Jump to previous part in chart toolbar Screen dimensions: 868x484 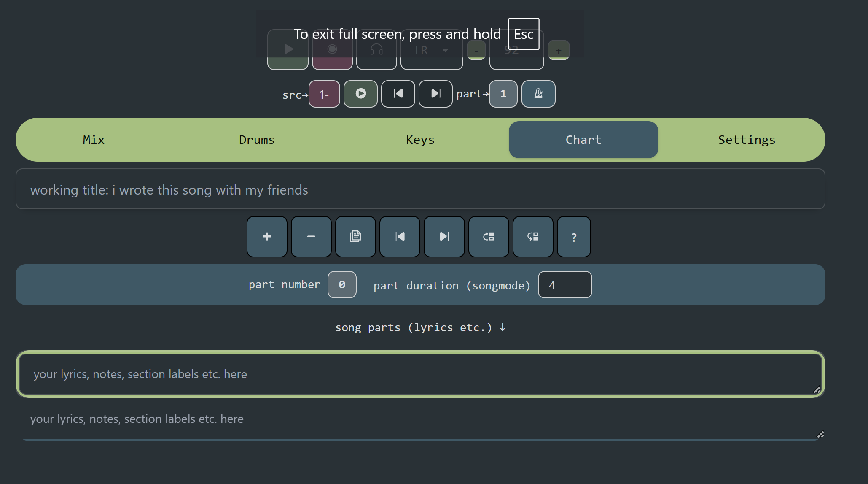point(400,237)
